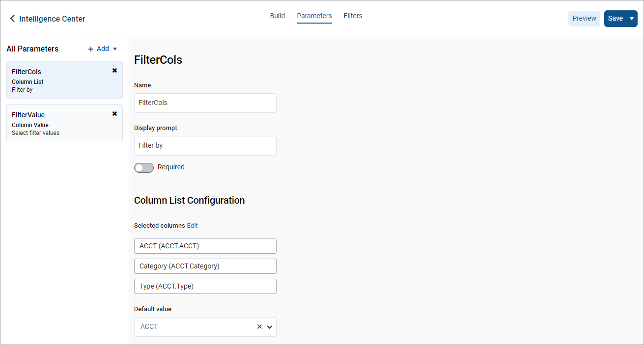The width and height of the screenshot is (644, 345).
Task: Click the plus Add parameter button
Action: click(x=98, y=49)
